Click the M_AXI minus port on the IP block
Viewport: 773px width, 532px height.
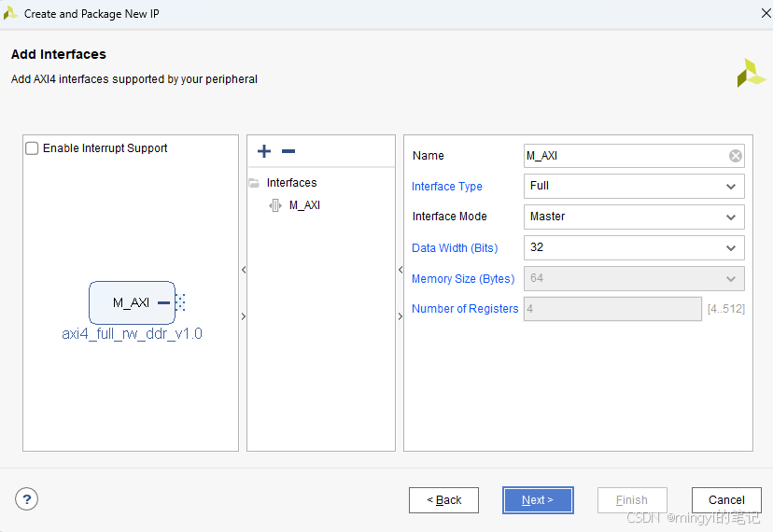click(163, 302)
